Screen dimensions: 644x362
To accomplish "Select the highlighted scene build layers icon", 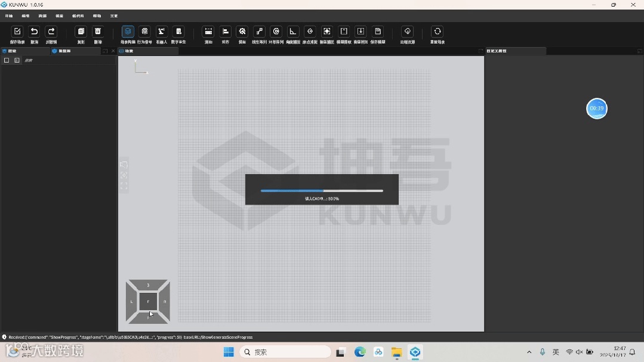I will 128,32.
